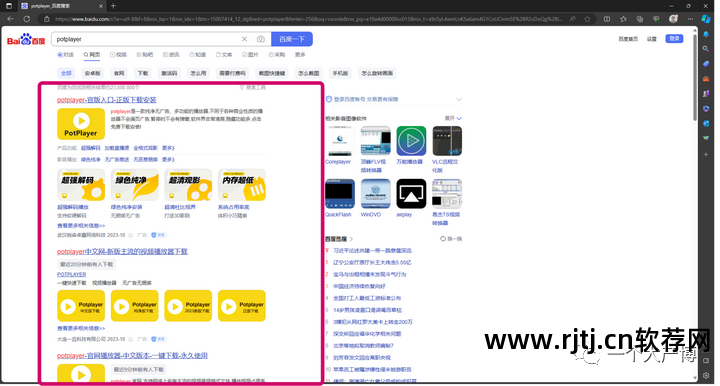Click the 超强解码 gear card image
This screenshot has height=386, width=720.
pos(81,185)
